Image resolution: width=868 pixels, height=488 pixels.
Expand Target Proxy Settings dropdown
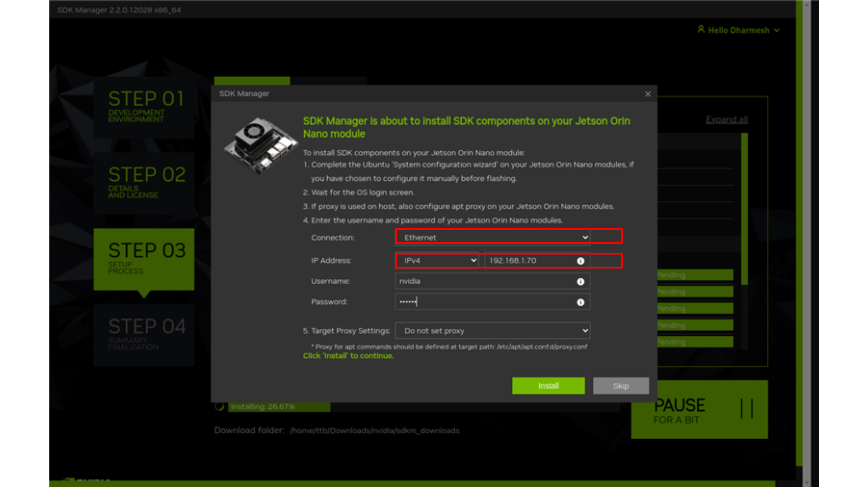492,331
